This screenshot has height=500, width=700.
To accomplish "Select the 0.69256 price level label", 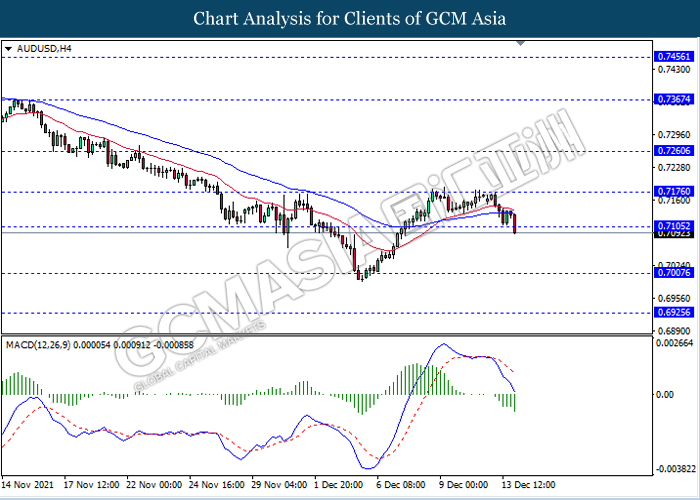I will click(674, 312).
